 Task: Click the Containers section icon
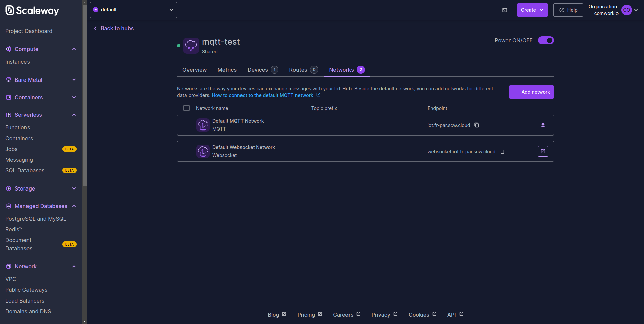coord(9,97)
